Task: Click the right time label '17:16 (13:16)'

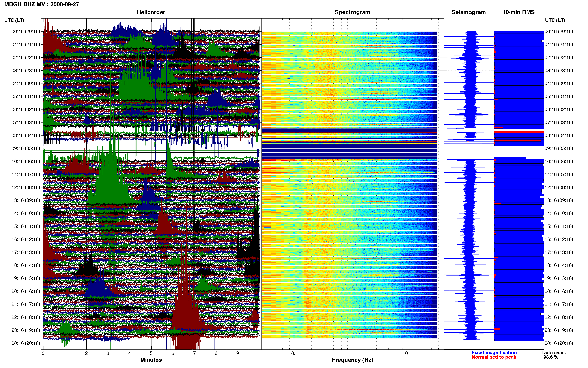Action: point(559,252)
